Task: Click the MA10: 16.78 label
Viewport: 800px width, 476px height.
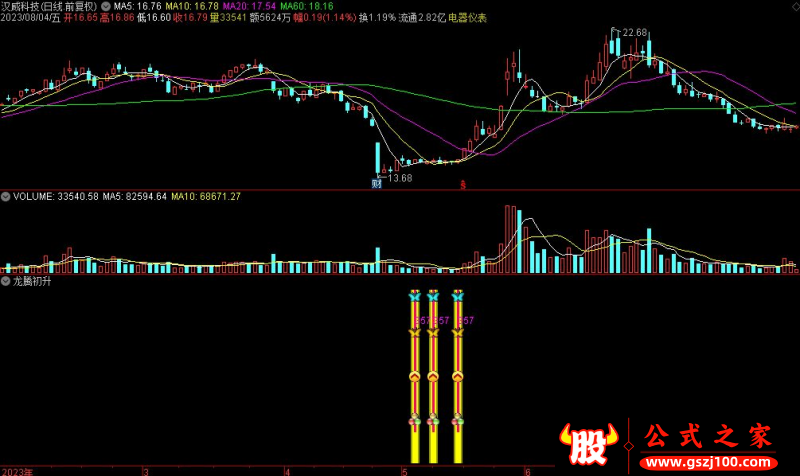Action: pos(192,6)
